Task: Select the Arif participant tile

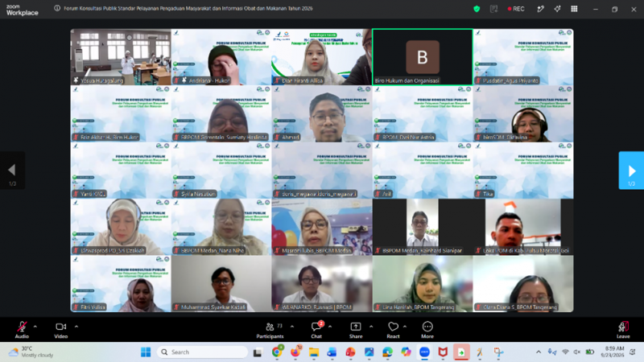Action: (423, 171)
